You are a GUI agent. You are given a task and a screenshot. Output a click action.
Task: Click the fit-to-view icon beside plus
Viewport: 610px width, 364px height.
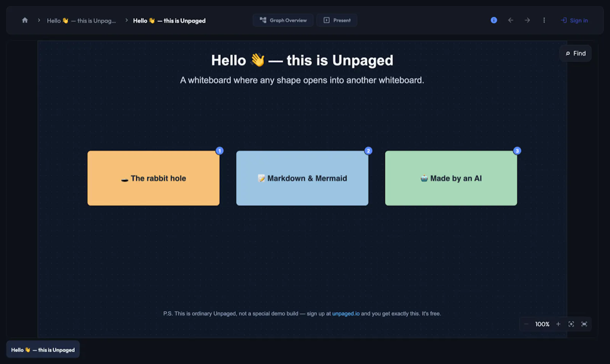coord(571,324)
